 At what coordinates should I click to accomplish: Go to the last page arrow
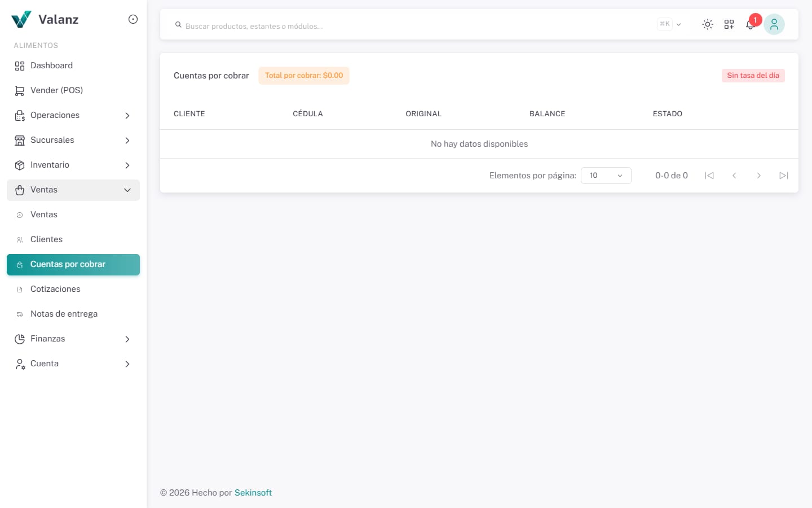(x=783, y=176)
